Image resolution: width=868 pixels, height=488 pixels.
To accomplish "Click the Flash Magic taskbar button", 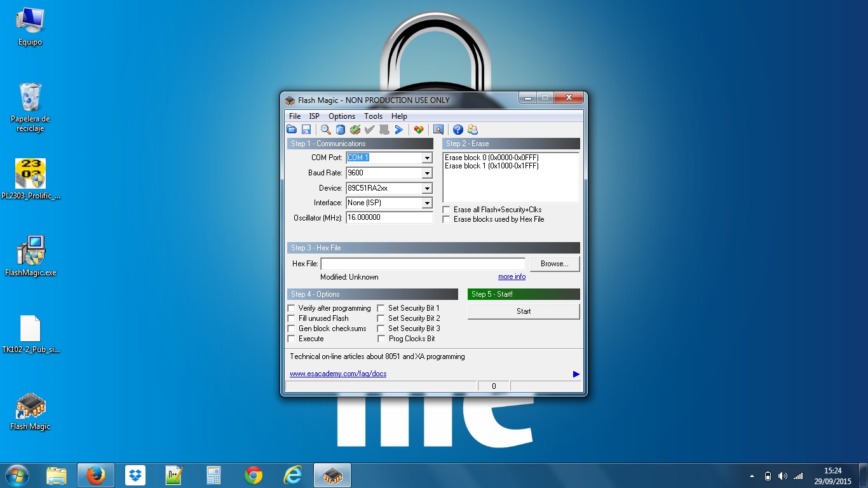I will click(332, 475).
